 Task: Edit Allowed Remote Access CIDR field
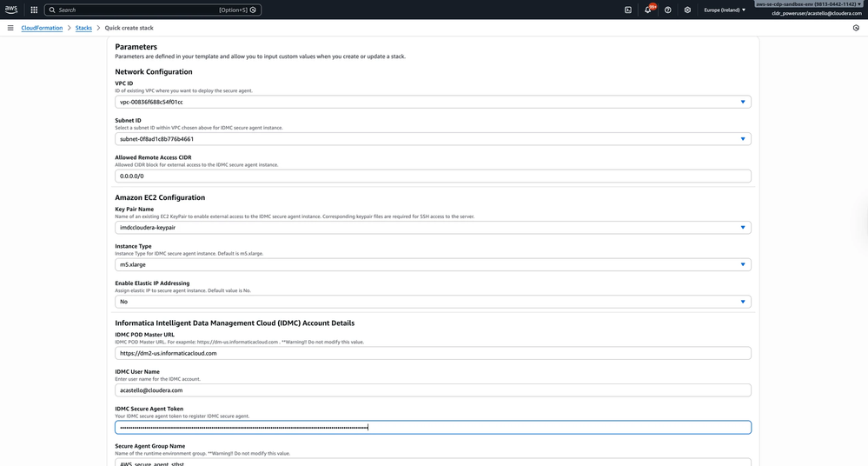(x=433, y=176)
